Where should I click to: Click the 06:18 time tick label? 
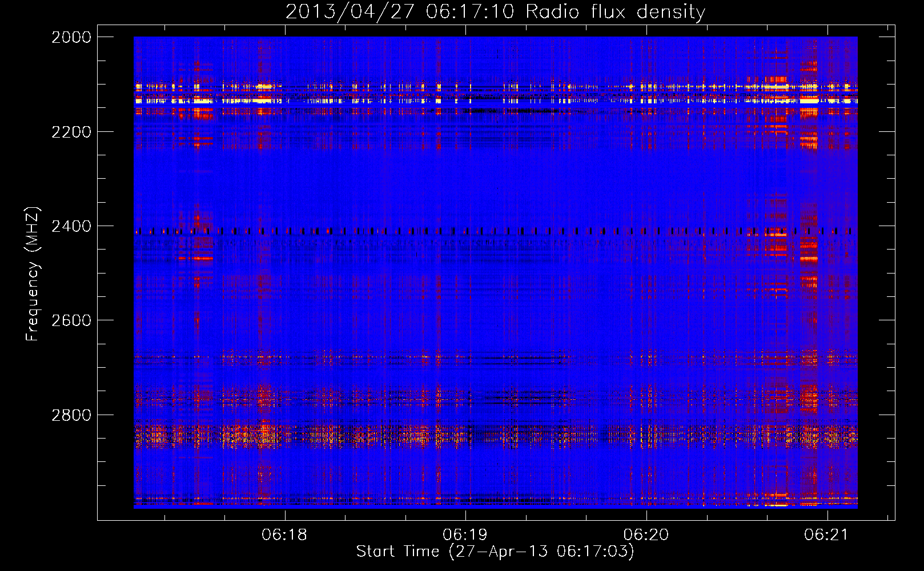(284, 535)
